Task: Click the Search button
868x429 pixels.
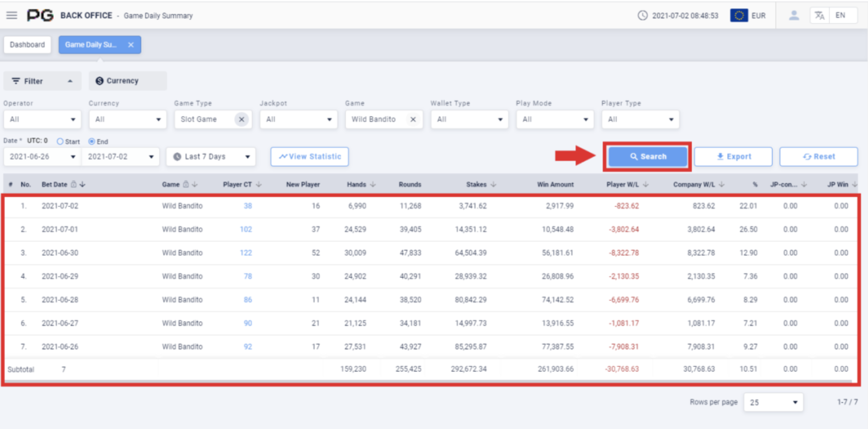Action: point(647,157)
